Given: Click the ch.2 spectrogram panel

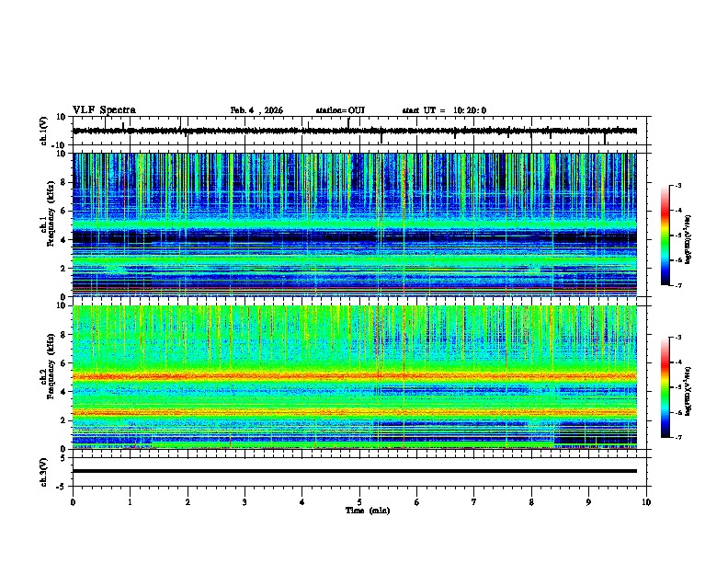Looking at the screenshot, I should point(355,377).
